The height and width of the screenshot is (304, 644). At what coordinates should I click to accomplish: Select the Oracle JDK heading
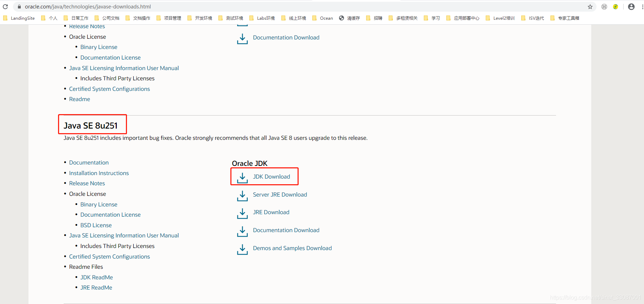point(250,163)
